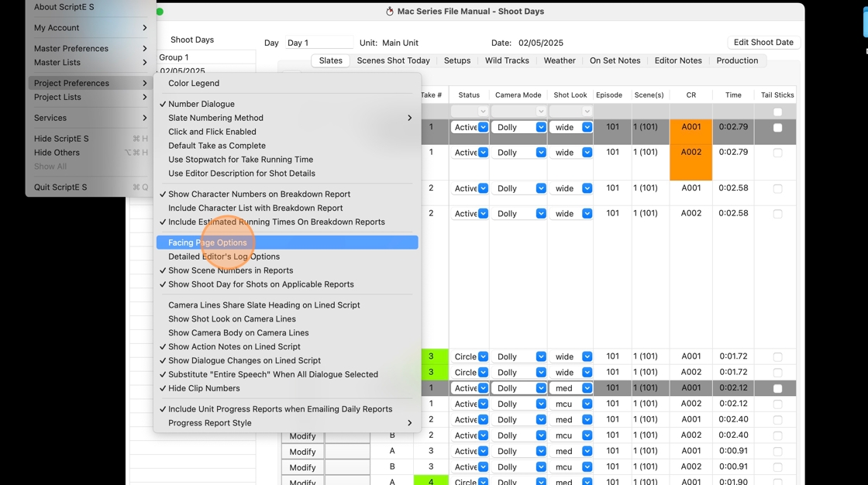Open the Production tab

click(x=737, y=60)
